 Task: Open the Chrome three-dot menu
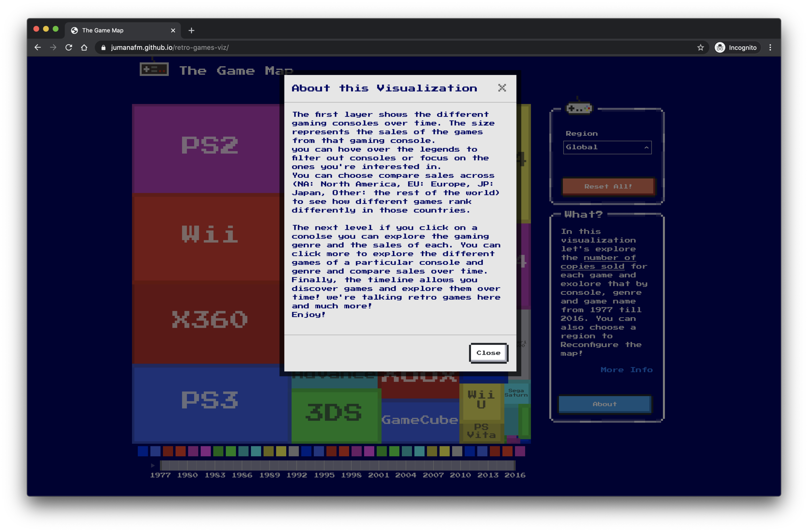click(770, 48)
